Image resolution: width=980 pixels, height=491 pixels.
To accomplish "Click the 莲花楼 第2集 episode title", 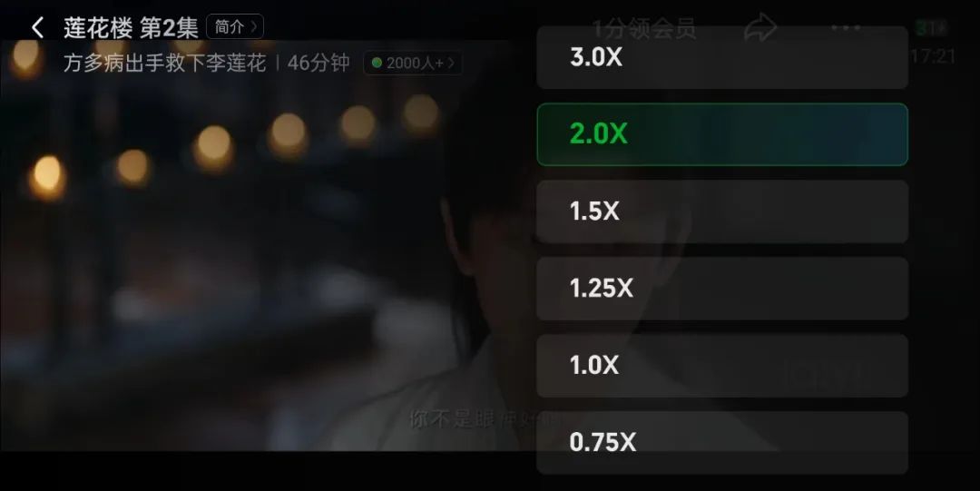I will click(131, 27).
